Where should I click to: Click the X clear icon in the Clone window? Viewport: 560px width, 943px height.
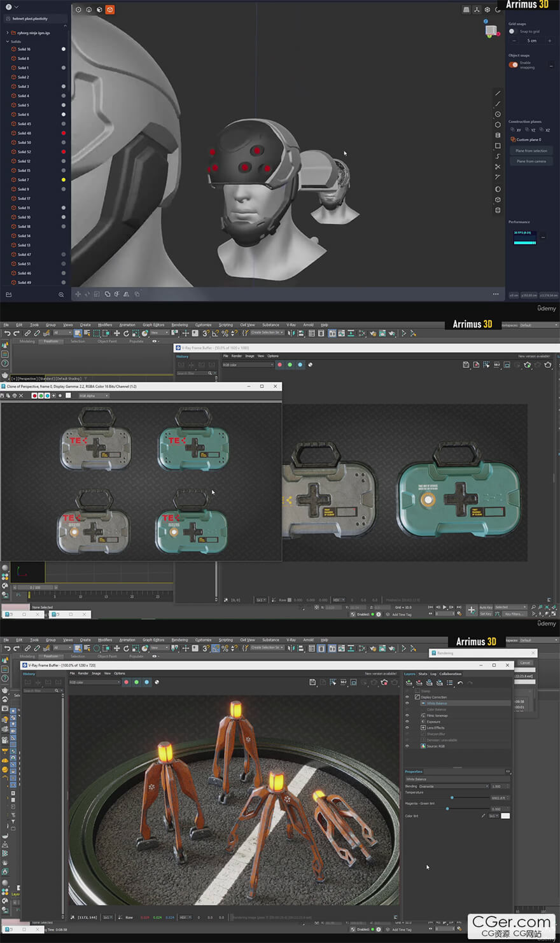tap(21, 396)
